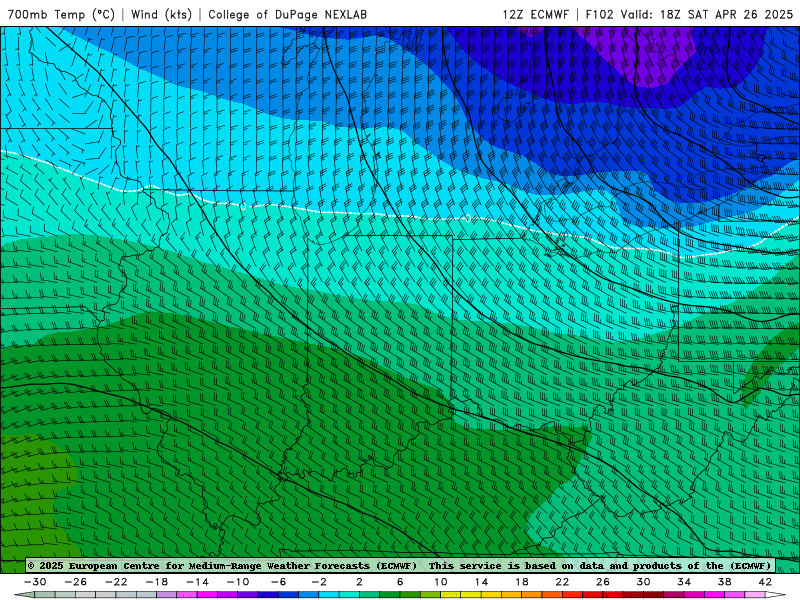Click the '12Z ECMWF' model run label
Viewport: 800px width, 600px height.
point(535,15)
